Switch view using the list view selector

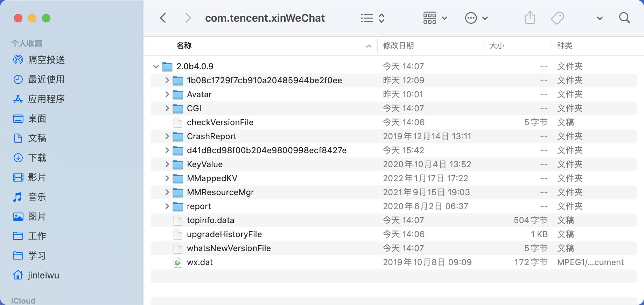373,18
